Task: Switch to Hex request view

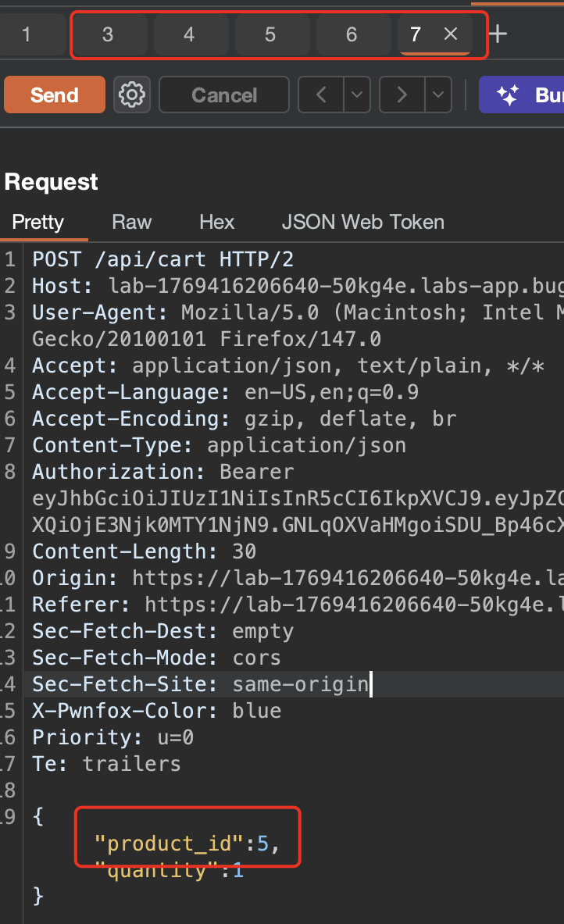Action: 216,222
